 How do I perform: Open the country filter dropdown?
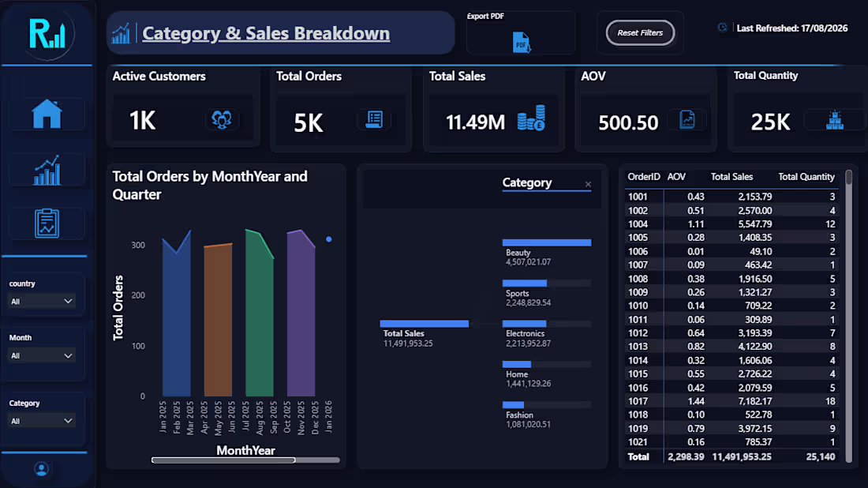coord(42,302)
